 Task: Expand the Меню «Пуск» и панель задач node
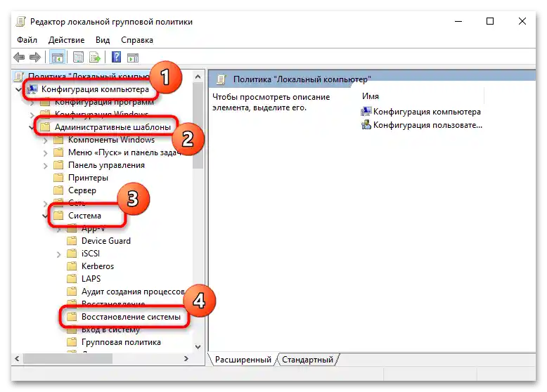coord(46,153)
